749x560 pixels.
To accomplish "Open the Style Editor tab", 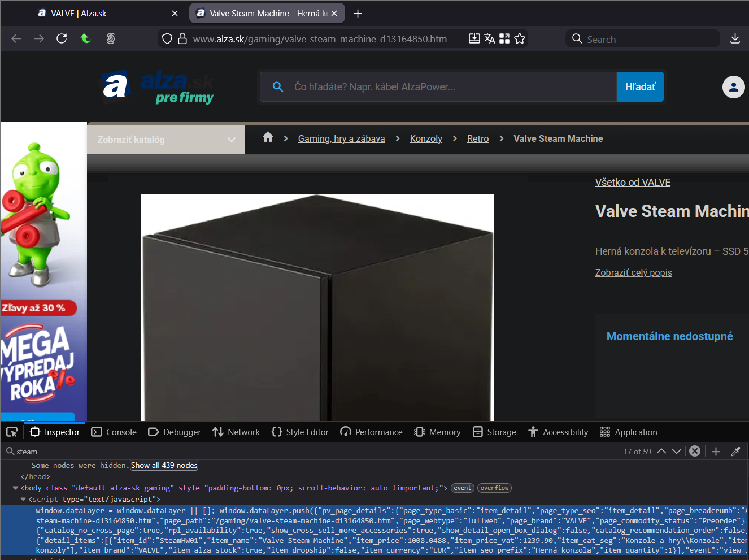I will (x=300, y=432).
